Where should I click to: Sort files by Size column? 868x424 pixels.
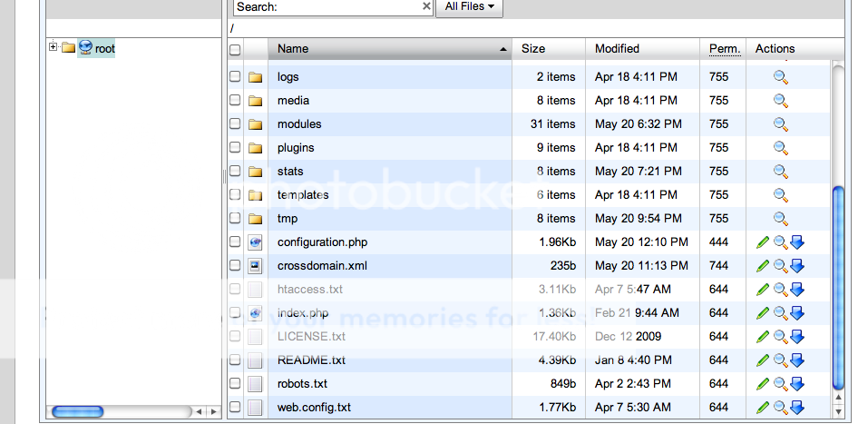pyautogui.click(x=533, y=49)
